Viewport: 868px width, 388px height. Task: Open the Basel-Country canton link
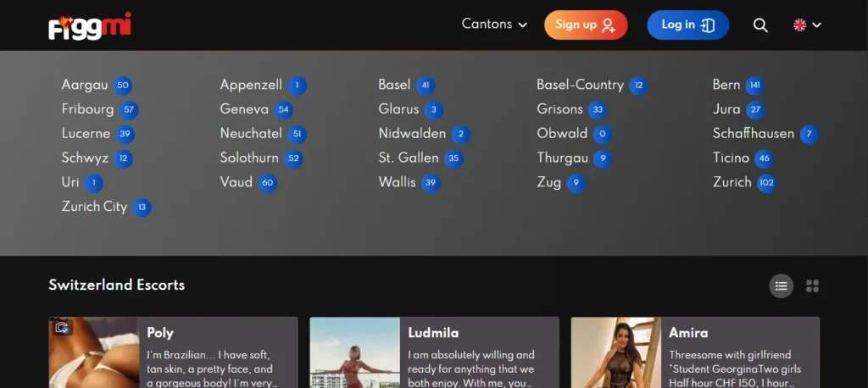(580, 85)
